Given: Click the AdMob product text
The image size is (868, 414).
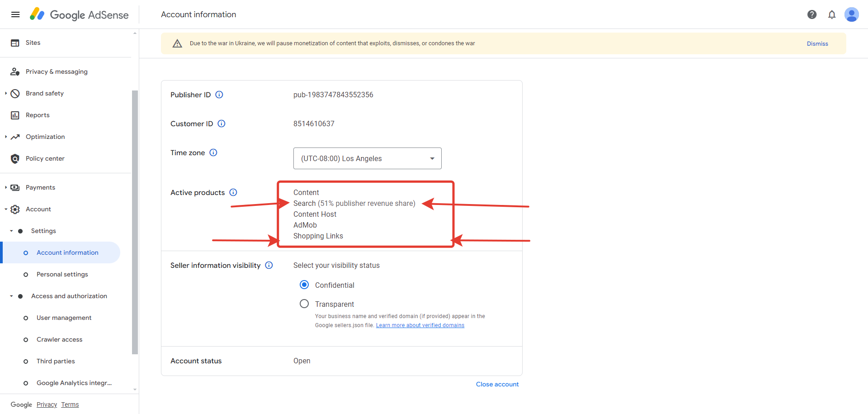Looking at the screenshot, I should pos(305,225).
